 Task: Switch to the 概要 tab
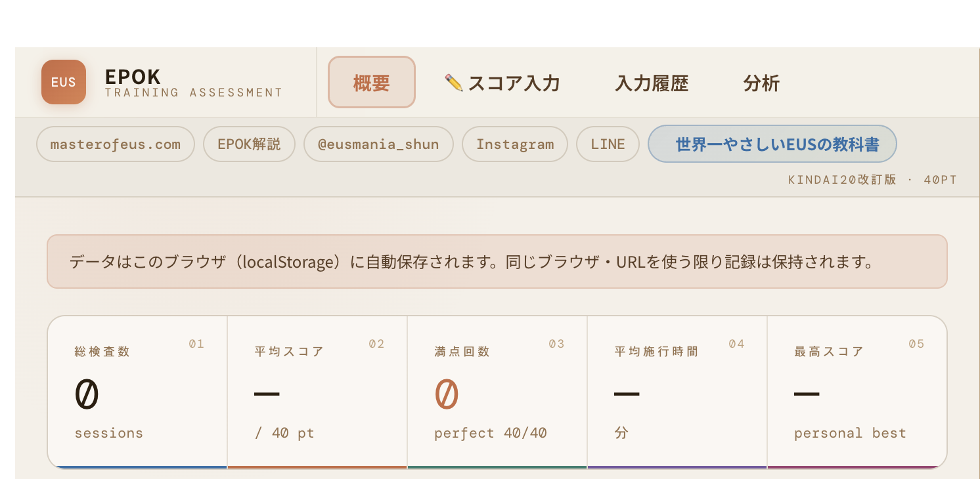tap(372, 83)
